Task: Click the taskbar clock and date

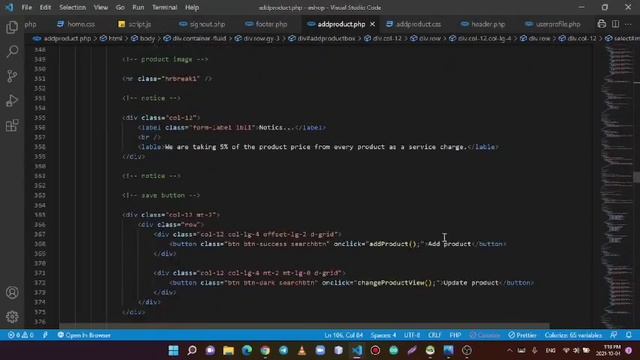Action: tap(609, 350)
